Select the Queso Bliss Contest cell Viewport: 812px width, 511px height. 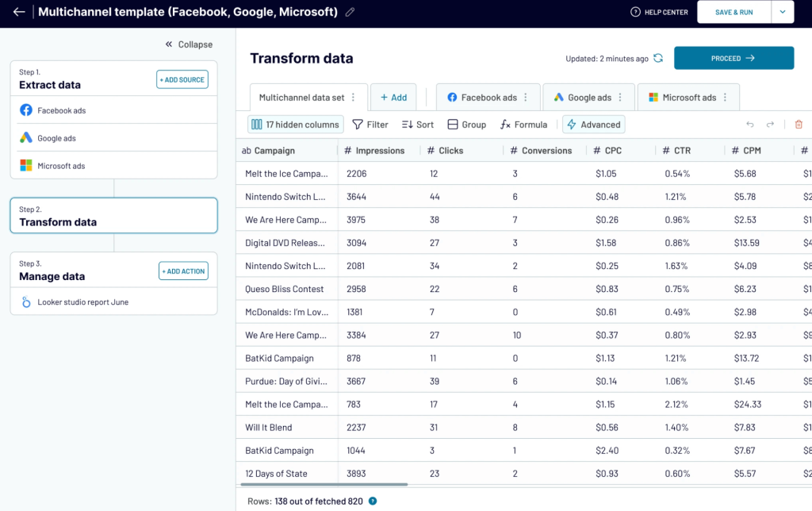[287, 289]
